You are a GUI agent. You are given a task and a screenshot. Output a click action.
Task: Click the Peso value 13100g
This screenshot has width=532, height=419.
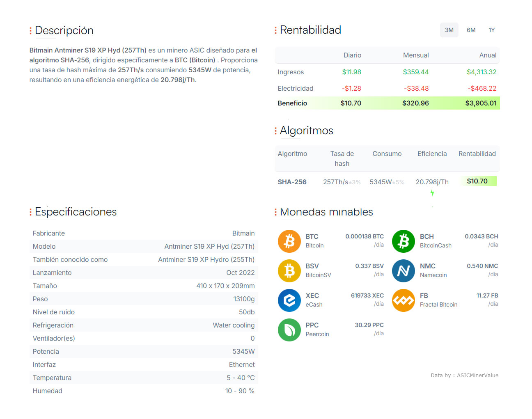[x=244, y=299]
